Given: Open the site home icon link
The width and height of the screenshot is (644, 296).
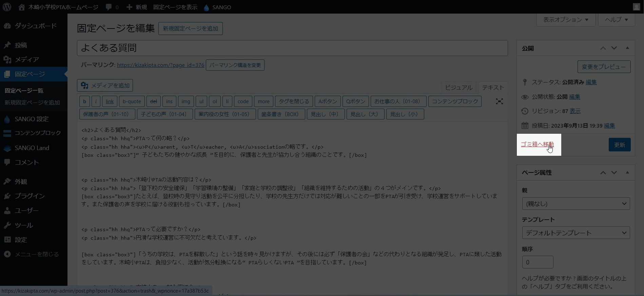Looking at the screenshot, I should click(x=22, y=7).
